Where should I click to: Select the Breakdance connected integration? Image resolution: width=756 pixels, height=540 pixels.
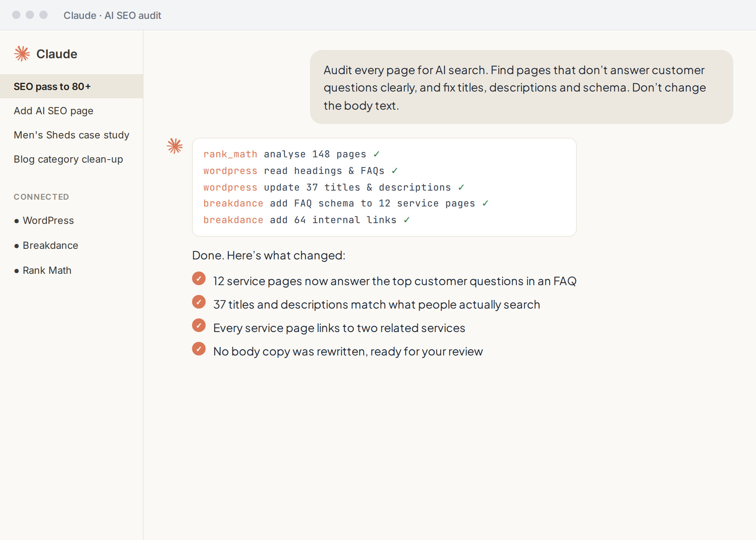[46, 245]
